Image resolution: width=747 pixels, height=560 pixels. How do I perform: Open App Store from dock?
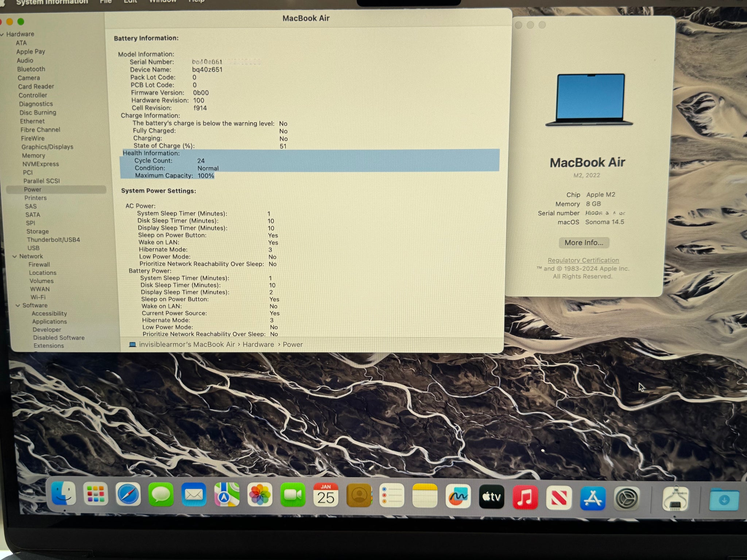593,498
